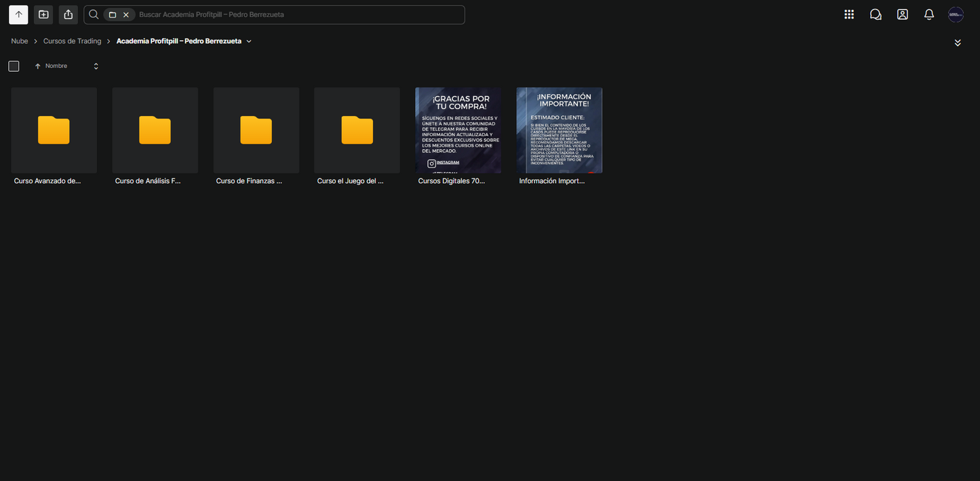Click the folder filter chip icon in search

point(113,15)
